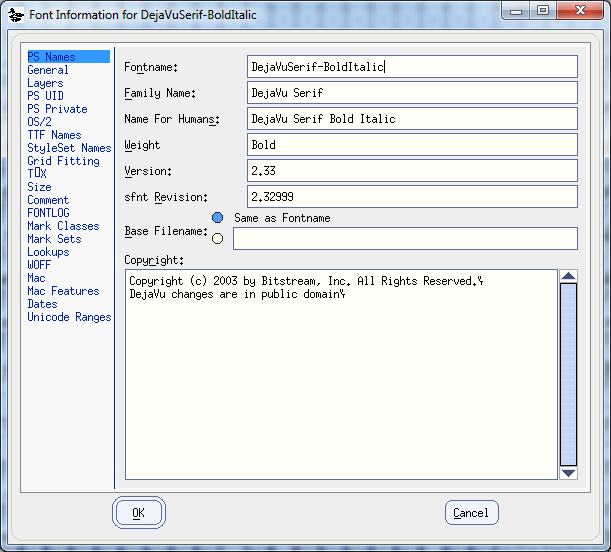Image resolution: width=611 pixels, height=552 pixels.
Task: Open the StyleSet Names section
Action: 69,148
